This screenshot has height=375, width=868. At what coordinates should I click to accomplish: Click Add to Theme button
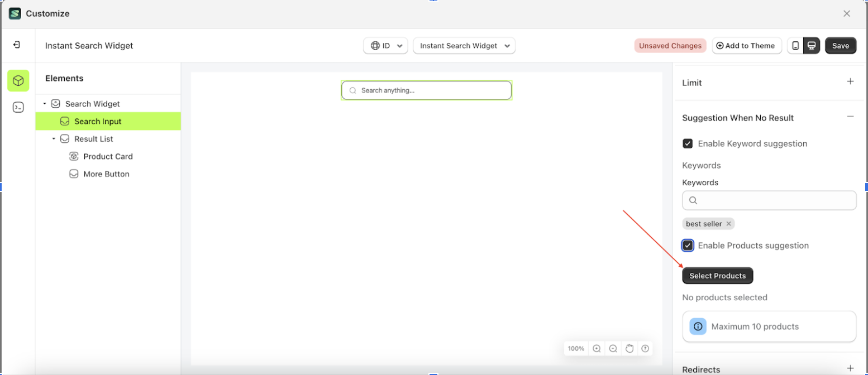point(746,46)
